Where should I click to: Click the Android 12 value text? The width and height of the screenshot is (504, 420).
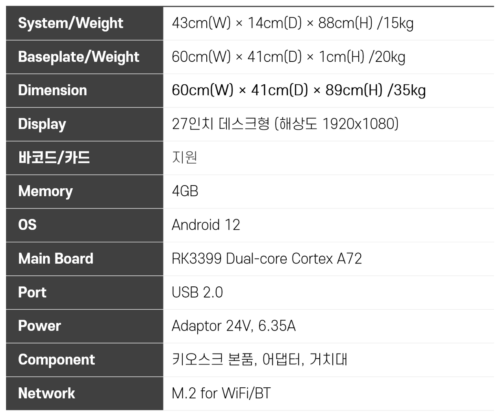click(x=206, y=225)
